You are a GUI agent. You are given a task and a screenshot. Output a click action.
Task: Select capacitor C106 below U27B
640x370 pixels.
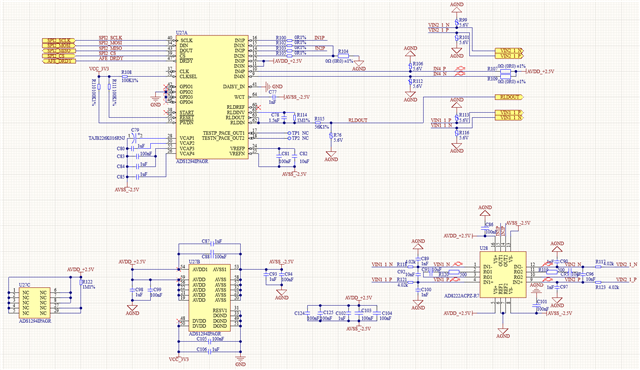click(210, 352)
